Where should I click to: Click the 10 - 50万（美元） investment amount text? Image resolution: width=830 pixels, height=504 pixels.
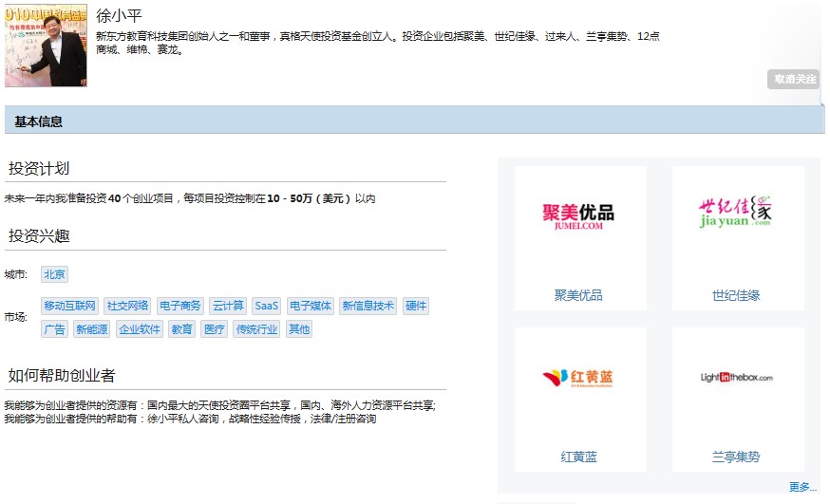(310, 198)
